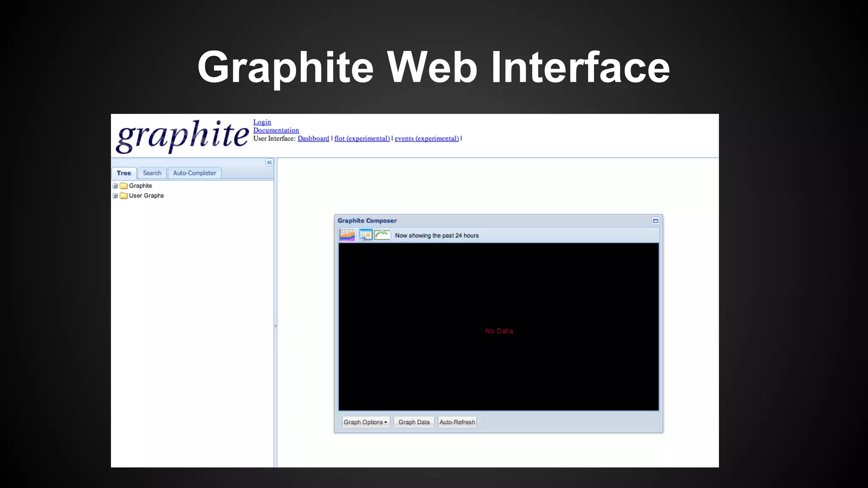Switch to the Tree tab
The height and width of the screenshot is (488, 868).
click(x=124, y=173)
